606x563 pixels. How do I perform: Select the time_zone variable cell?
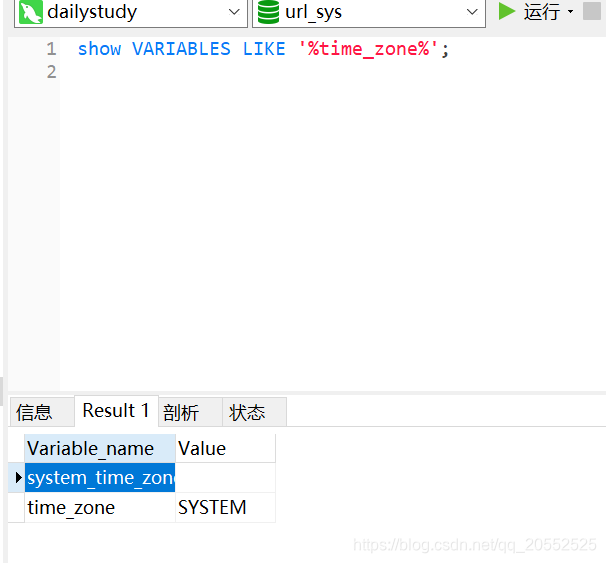pyautogui.click(x=100, y=508)
